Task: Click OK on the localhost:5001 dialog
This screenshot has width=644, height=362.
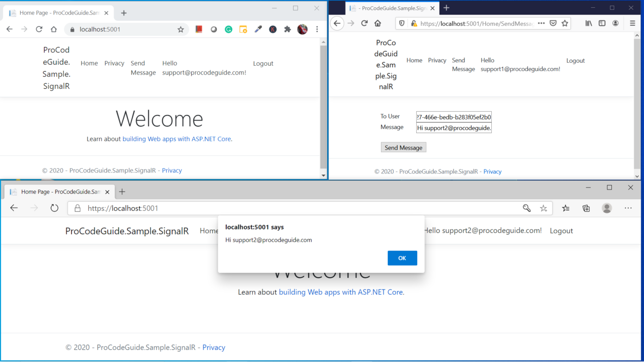Action: coord(402,258)
